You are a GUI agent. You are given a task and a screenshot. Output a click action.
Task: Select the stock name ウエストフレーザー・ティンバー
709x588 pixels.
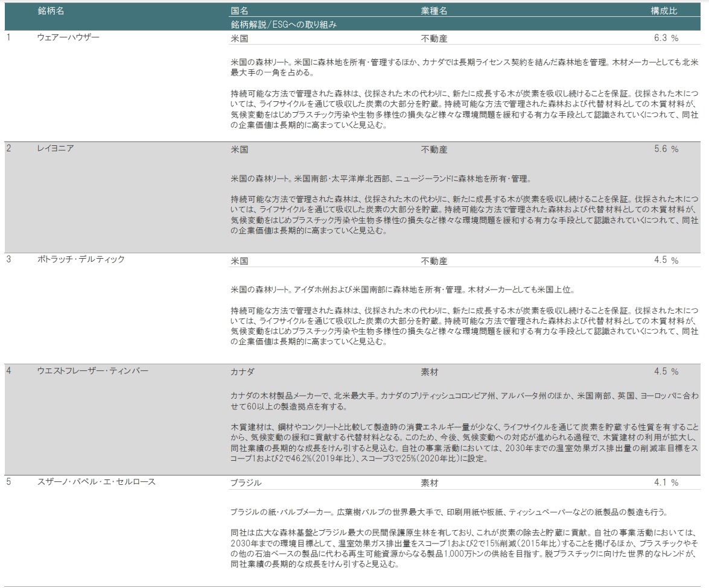[x=93, y=371]
